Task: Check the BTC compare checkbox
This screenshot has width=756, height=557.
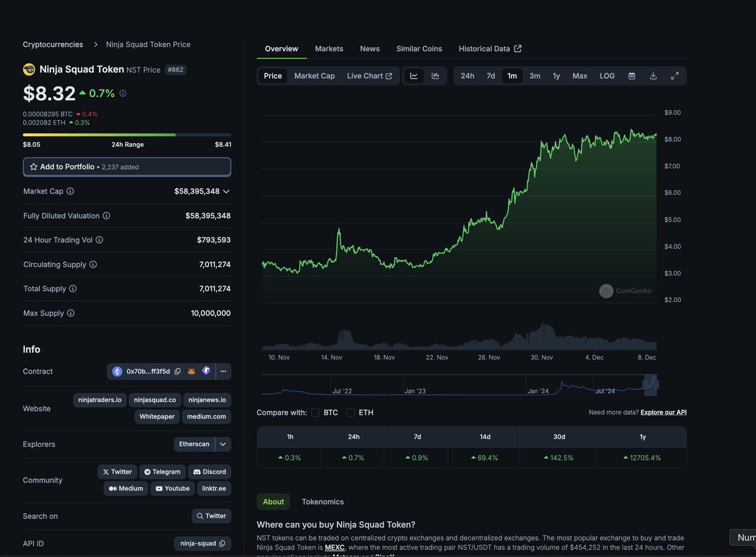Action: pyautogui.click(x=316, y=413)
